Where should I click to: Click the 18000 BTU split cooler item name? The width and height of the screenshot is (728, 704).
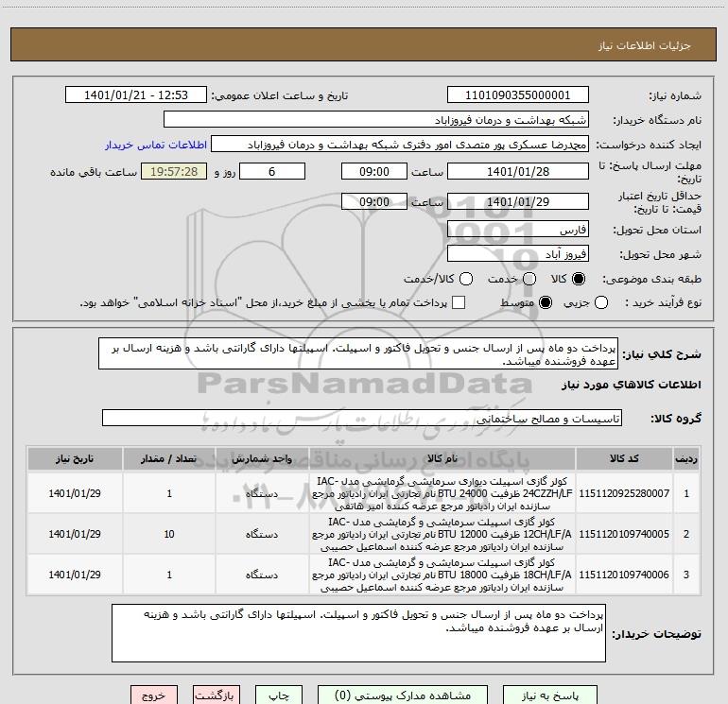[x=442, y=575]
